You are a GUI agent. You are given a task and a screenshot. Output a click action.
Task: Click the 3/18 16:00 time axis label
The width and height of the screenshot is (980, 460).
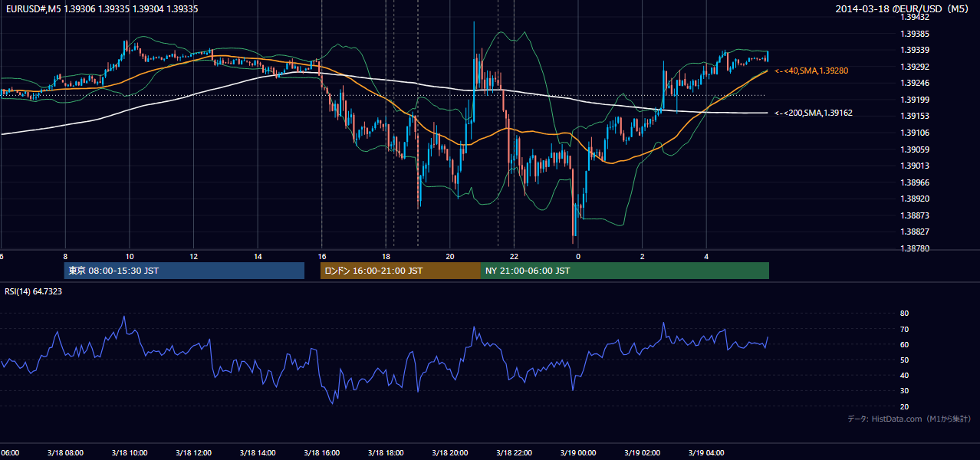321,452
